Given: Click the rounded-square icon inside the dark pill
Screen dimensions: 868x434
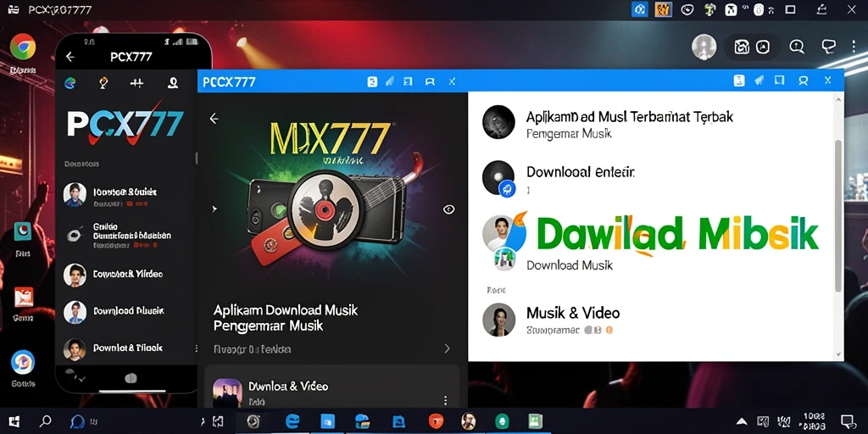Looking at the screenshot, I should tap(763, 47).
